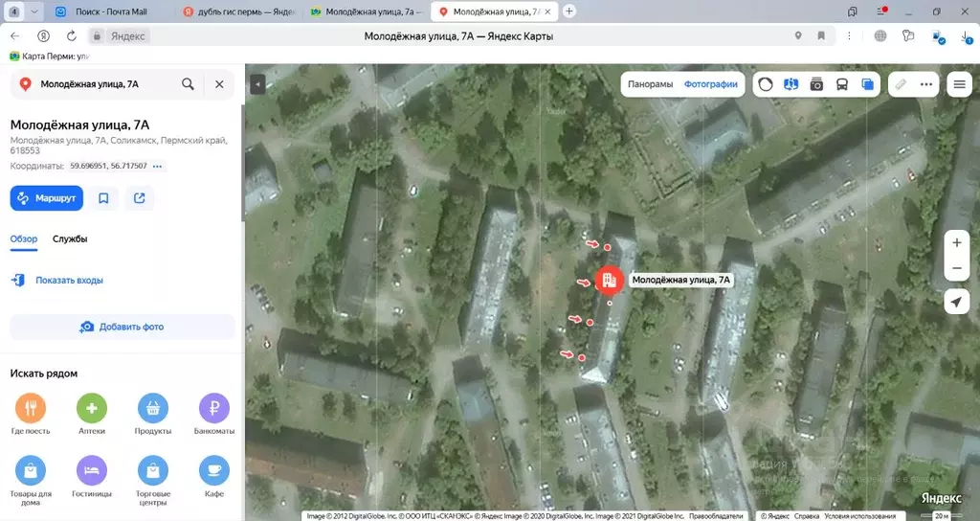Toggle Фотографии layer on map
The image size is (980, 521).
click(711, 84)
